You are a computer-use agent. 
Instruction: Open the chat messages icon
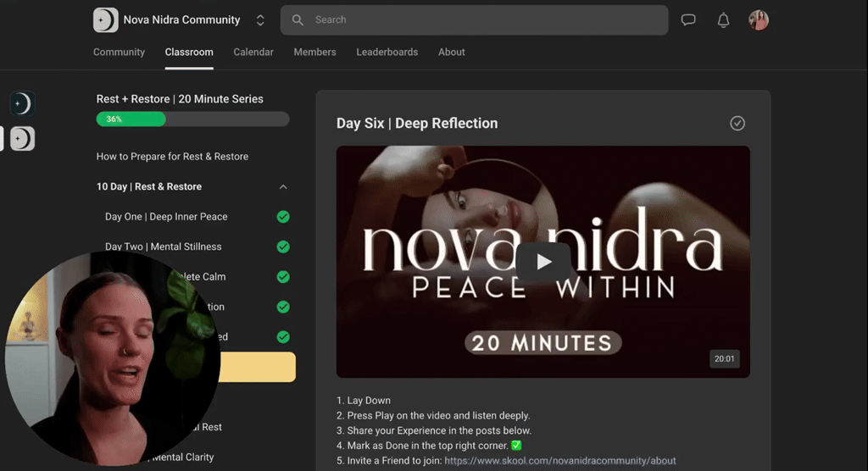(x=688, y=20)
